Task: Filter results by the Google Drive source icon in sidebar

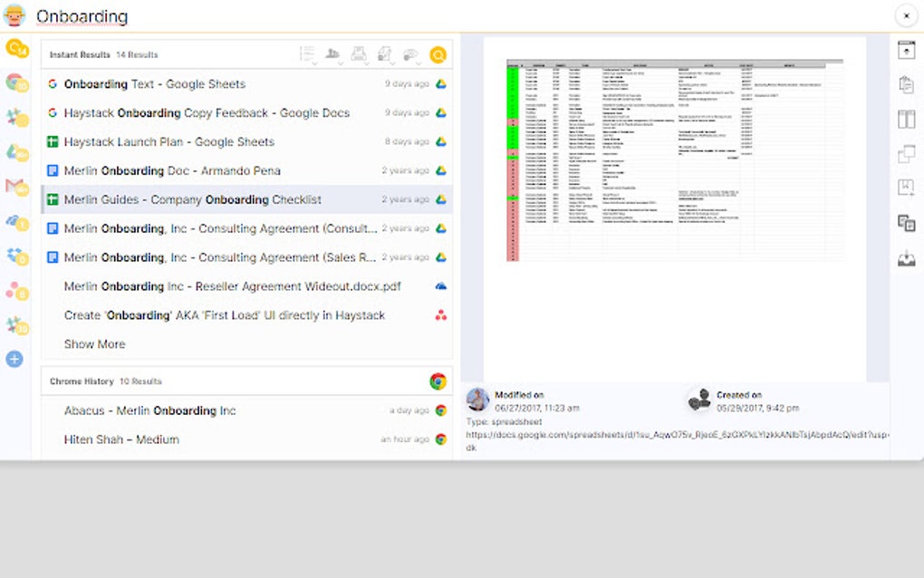Action: (x=16, y=152)
